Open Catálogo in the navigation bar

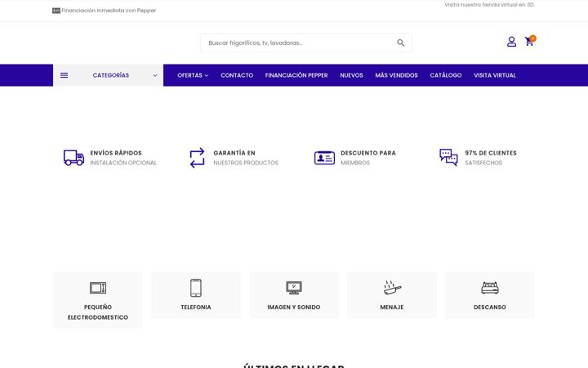pyautogui.click(x=446, y=75)
